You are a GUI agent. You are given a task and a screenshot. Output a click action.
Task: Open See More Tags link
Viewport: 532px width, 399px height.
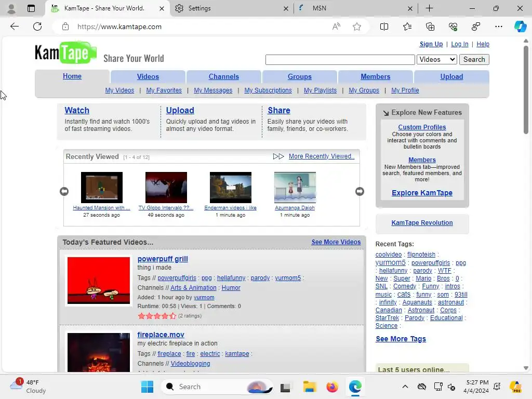401,339
